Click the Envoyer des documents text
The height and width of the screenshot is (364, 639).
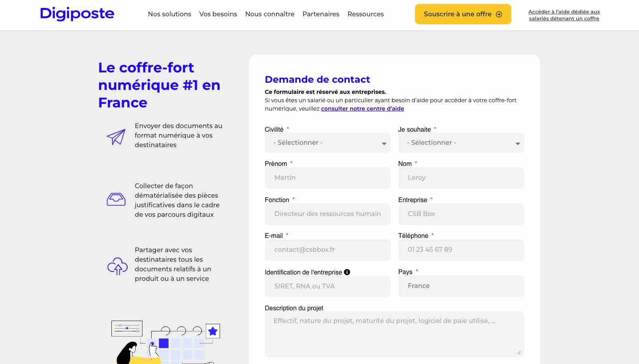click(x=178, y=135)
